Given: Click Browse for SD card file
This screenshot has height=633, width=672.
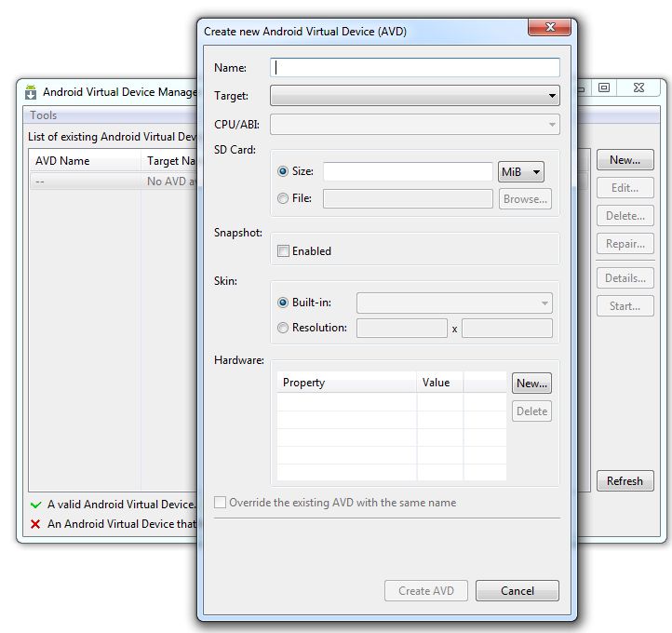Looking at the screenshot, I should tap(525, 199).
